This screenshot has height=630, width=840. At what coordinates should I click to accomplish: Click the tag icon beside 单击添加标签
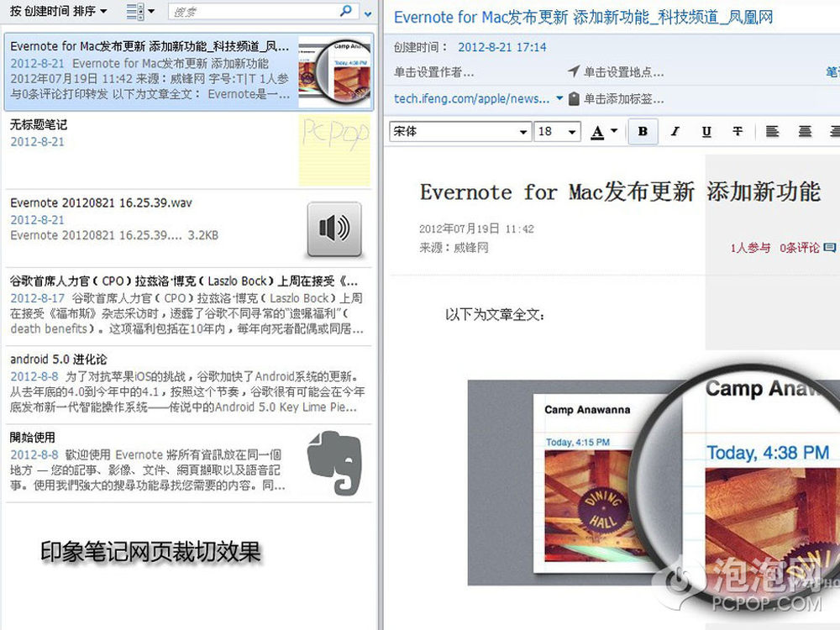574,99
